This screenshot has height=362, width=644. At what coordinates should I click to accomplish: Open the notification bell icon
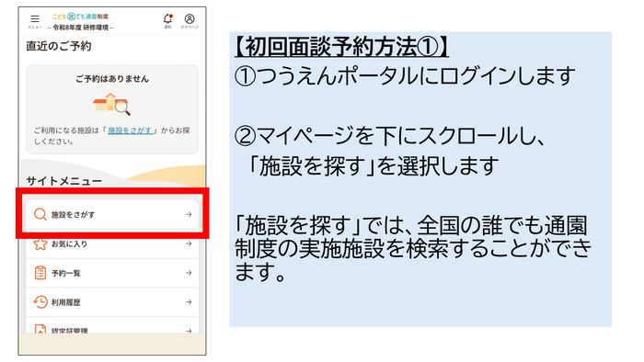coord(167,19)
